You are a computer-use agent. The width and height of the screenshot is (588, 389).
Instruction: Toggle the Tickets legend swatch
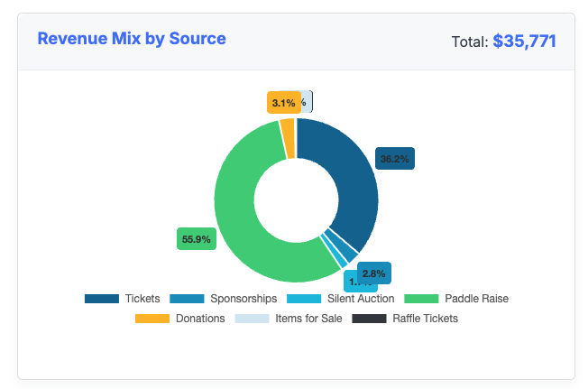pyautogui.click(x=102, y=299)
